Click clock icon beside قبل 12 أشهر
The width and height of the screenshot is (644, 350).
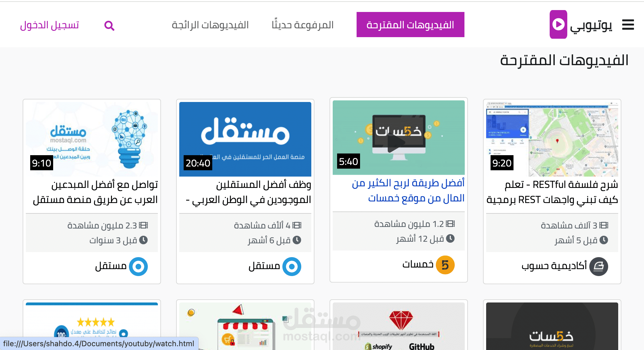pos(450,239)
